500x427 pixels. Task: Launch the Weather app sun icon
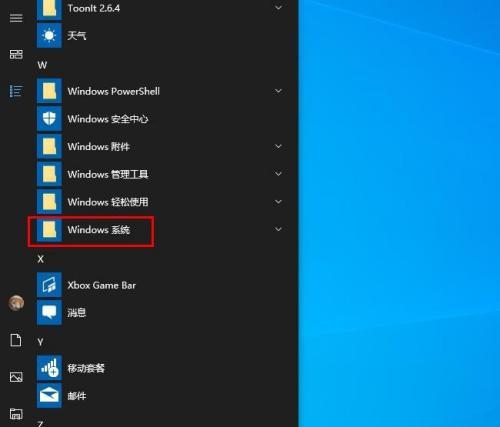49,35
